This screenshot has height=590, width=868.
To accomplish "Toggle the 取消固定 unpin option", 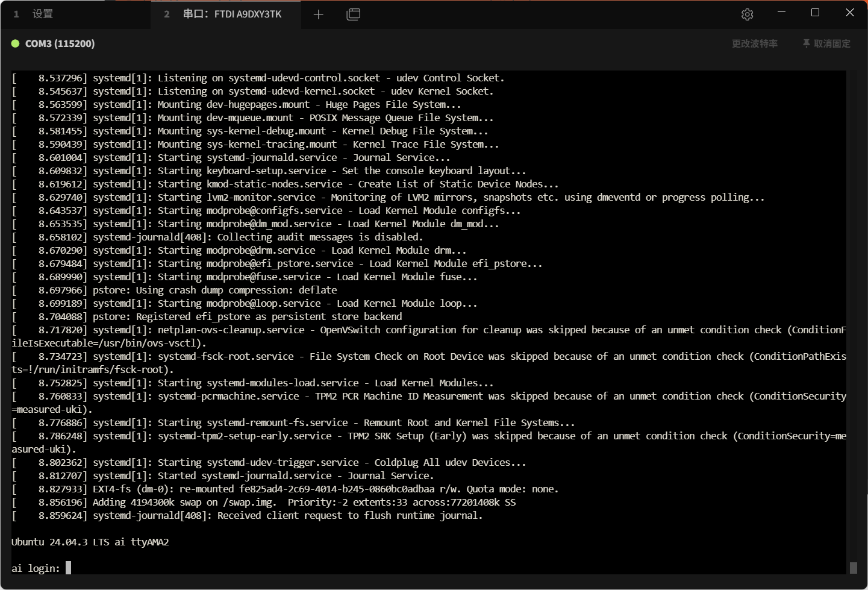I will point(832,43).
